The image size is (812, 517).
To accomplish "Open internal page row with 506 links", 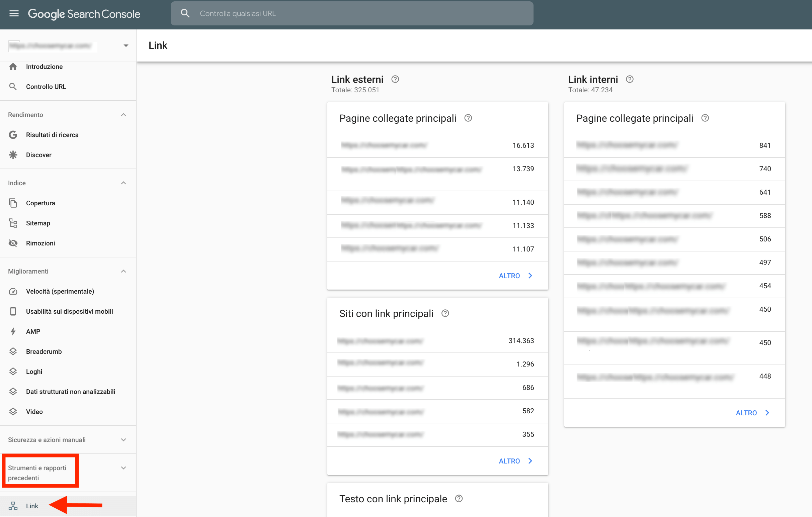I will pyautogui.click(x=675, y=239).
